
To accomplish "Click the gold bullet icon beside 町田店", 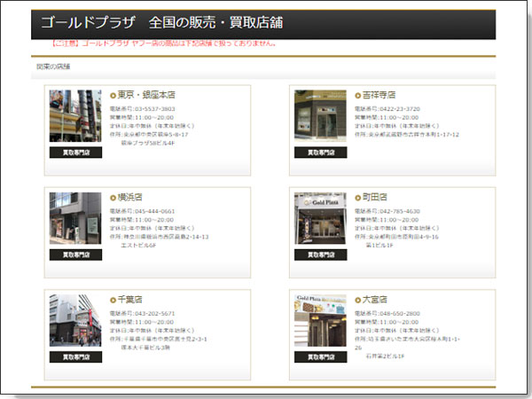I will point(357,198).
